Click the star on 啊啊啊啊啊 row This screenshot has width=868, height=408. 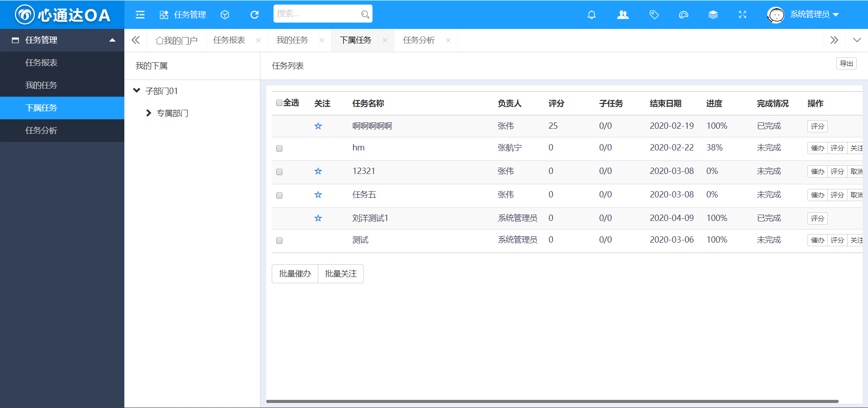pyautogui.click(x=318, y=126)
